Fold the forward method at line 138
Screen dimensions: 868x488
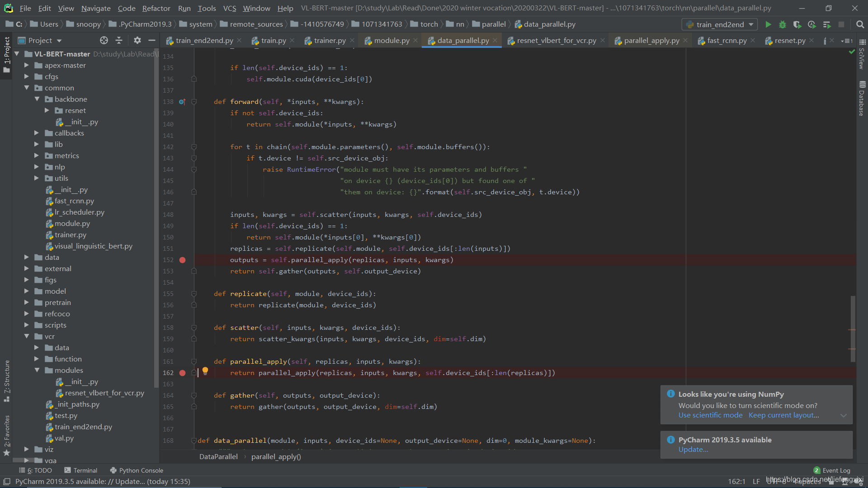pos(194,102)
